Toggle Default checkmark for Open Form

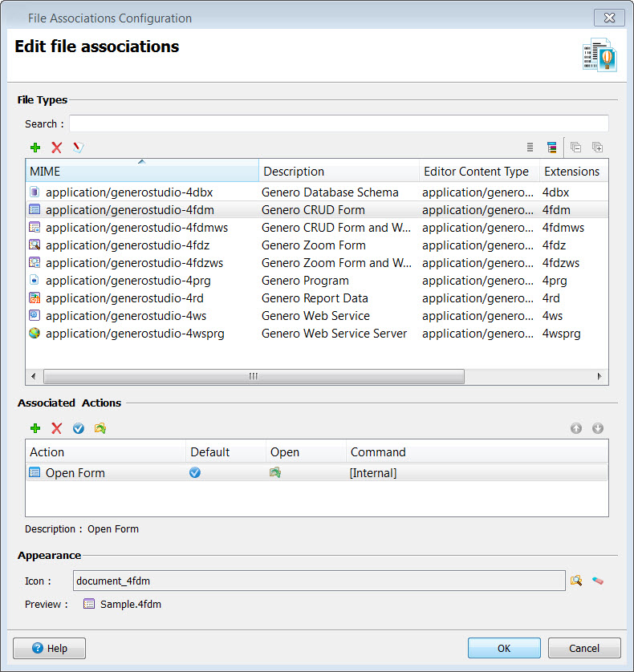[195, 472]
